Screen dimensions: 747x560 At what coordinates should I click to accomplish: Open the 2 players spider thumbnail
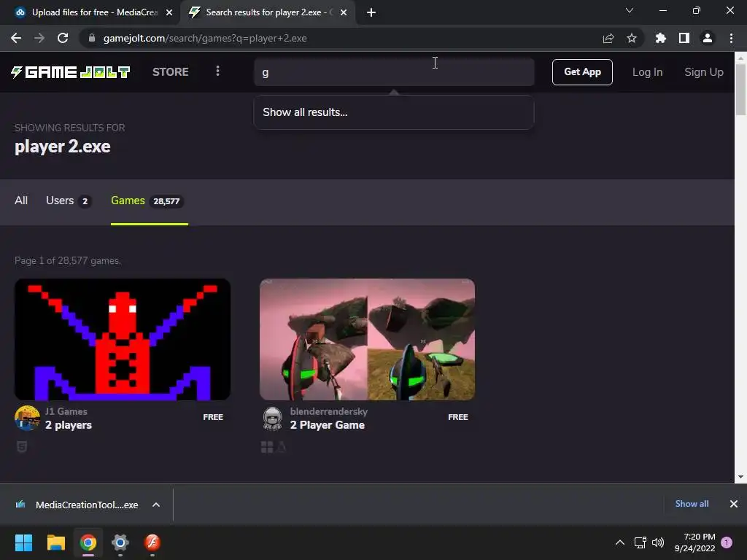pyautogui.click(x=123, y=340)
